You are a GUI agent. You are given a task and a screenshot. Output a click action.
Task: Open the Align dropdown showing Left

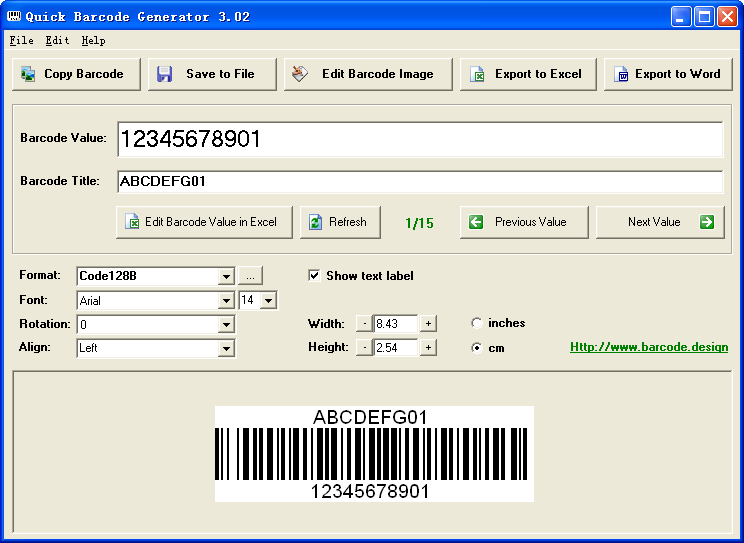click(x=226, y=348)
